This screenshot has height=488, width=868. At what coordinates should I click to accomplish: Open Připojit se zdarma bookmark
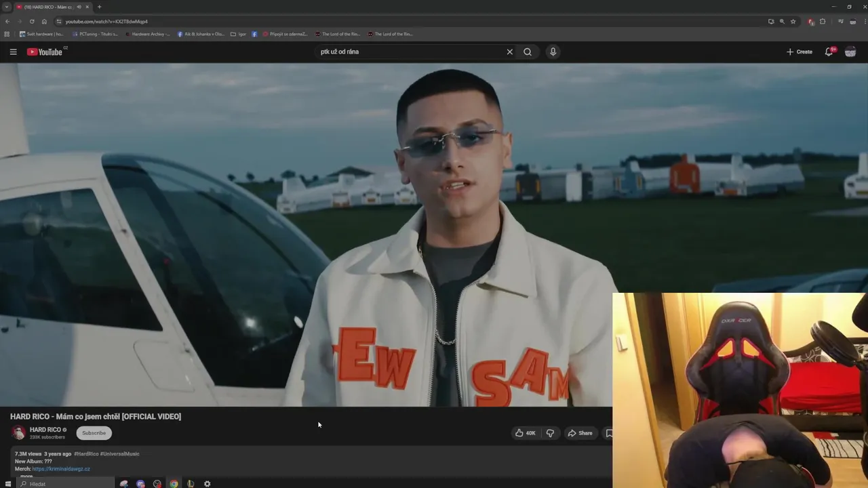point(285,34)
